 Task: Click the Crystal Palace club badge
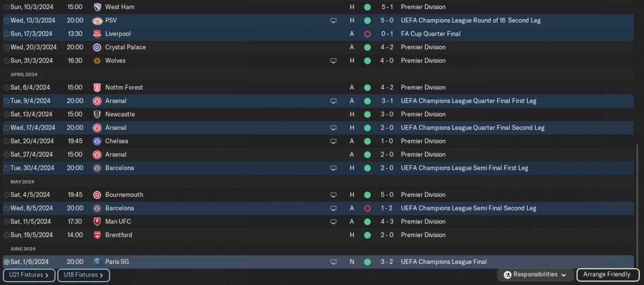(x=97, y=47)
